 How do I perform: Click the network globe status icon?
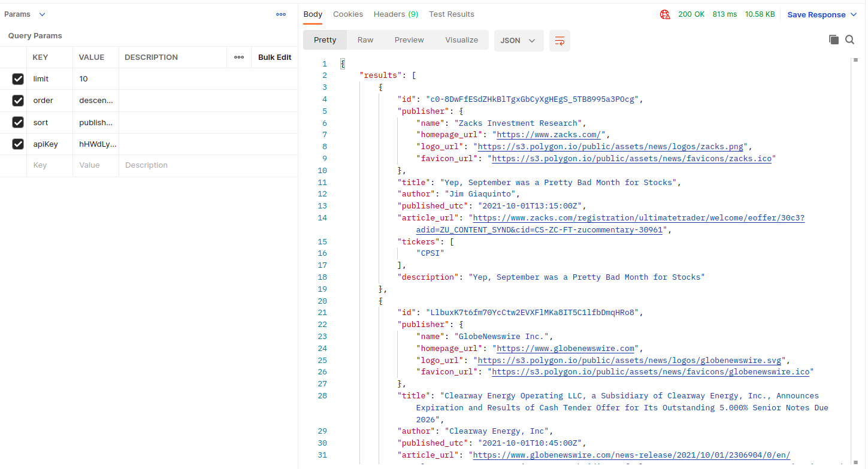(x=664, y=14)
